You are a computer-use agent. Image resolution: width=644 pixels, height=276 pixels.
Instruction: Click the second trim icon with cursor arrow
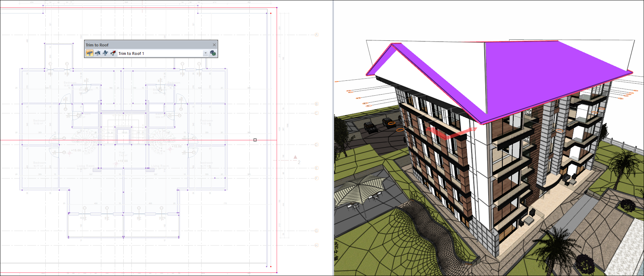point(97,53)
